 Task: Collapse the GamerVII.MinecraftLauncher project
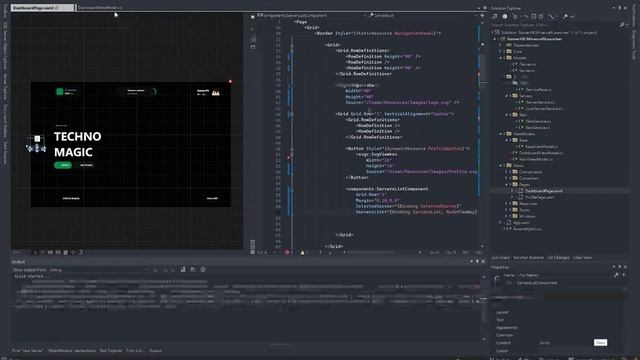pos(495,39)
